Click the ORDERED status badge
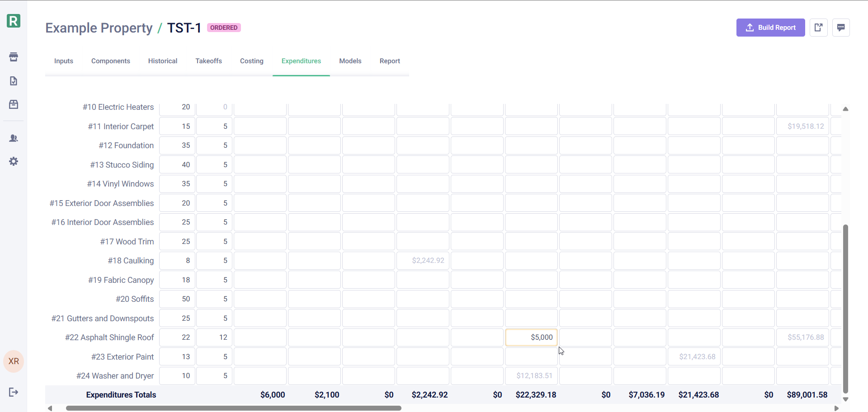Screen dimensions: 868x412 click(223, 28)
